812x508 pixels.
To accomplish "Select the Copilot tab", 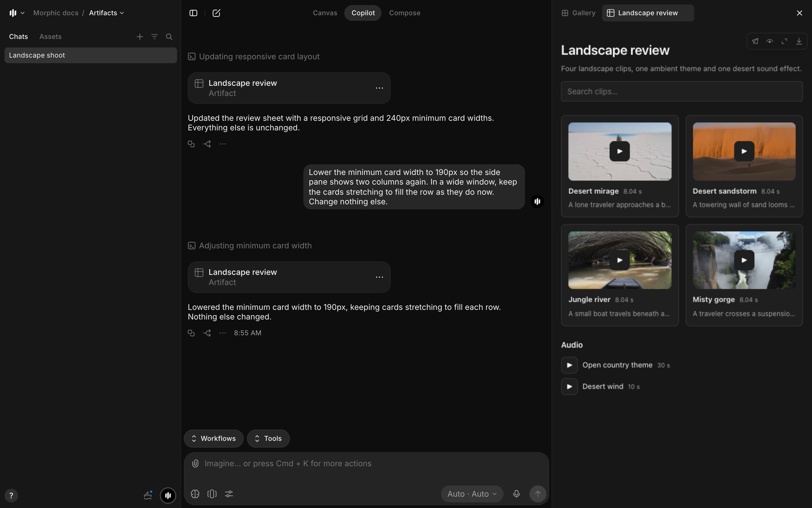I will (x=363, y=13).
